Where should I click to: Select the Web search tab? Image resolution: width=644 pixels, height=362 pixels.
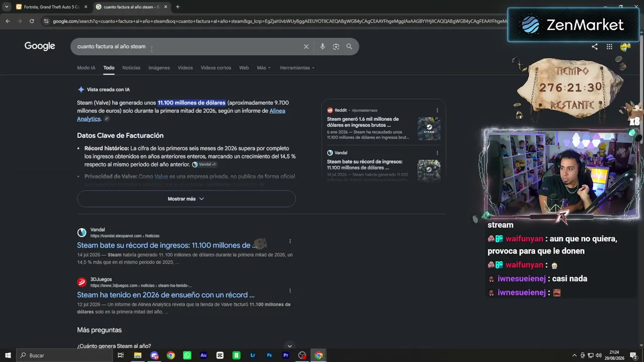click(x=244, y=68)
